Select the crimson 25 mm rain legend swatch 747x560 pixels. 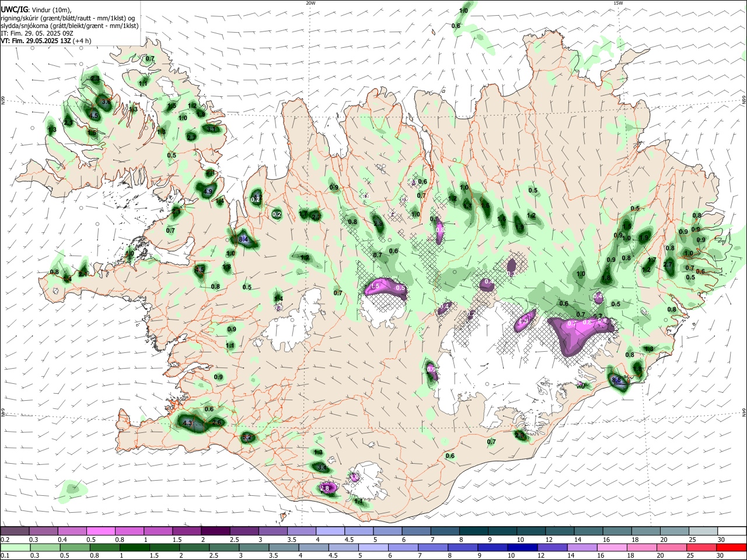pyautogui.click(x=701, y=548)
